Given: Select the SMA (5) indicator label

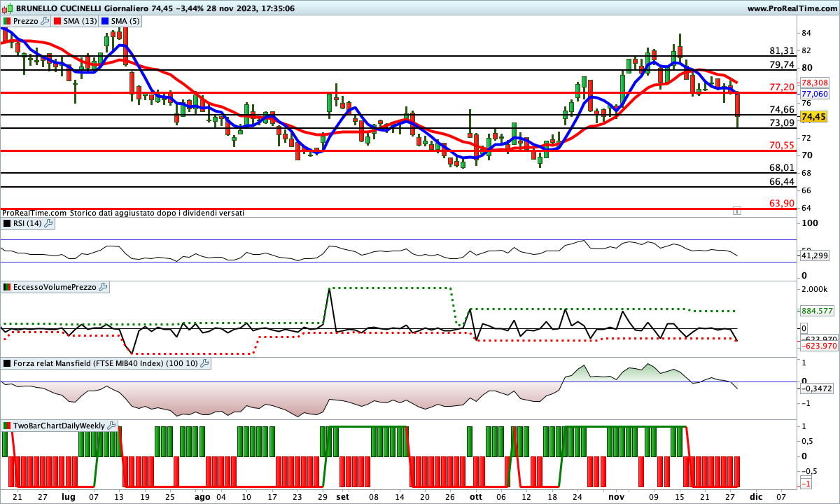Looking at the screenshot, I should click(125, 21).
